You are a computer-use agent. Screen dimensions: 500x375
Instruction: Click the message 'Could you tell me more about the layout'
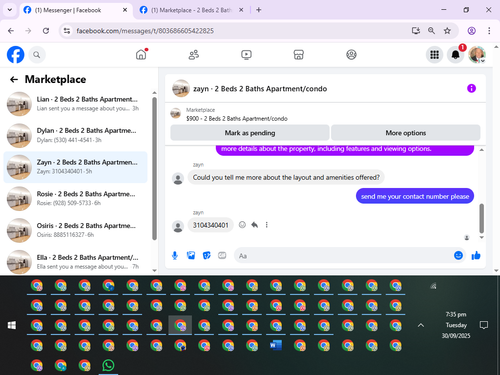286,177
